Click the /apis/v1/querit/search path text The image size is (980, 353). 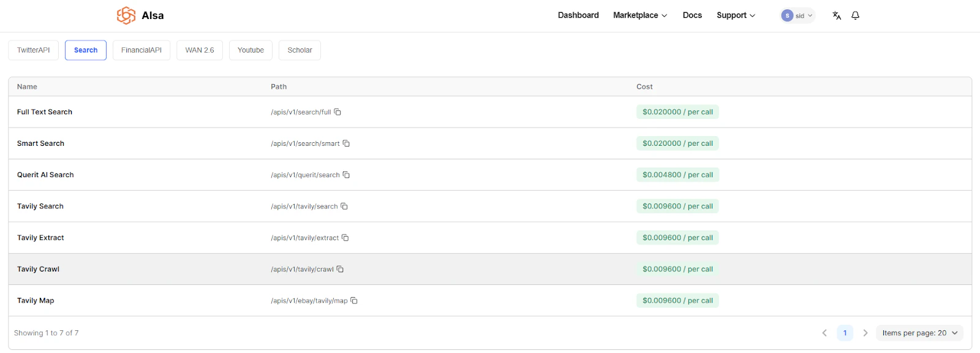pyautogui.click(x=305, y=175)
